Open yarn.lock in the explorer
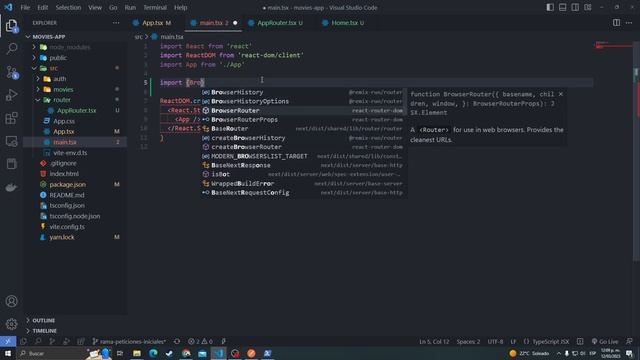640x360 pixels. click(62, 237)
